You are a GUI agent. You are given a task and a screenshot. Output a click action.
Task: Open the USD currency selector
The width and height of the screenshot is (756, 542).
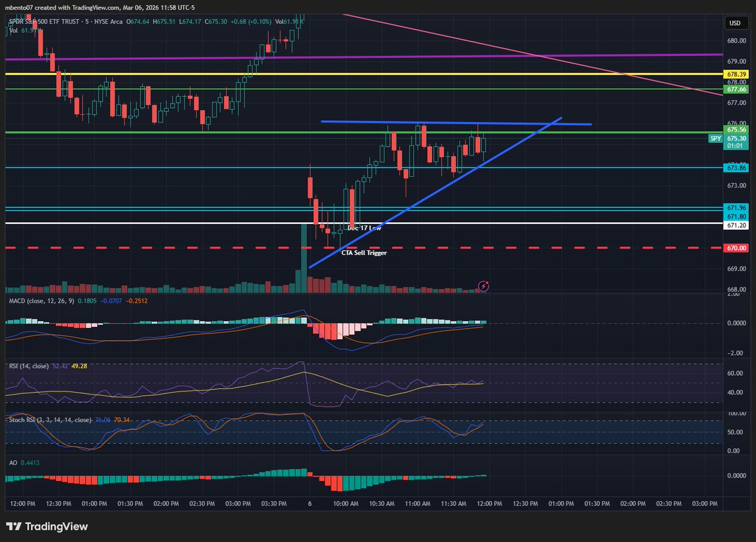735,23
